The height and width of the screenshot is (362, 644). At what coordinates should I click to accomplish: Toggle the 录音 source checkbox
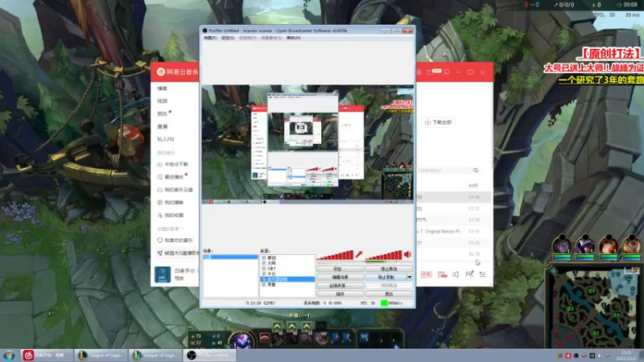tap(264, 285)
